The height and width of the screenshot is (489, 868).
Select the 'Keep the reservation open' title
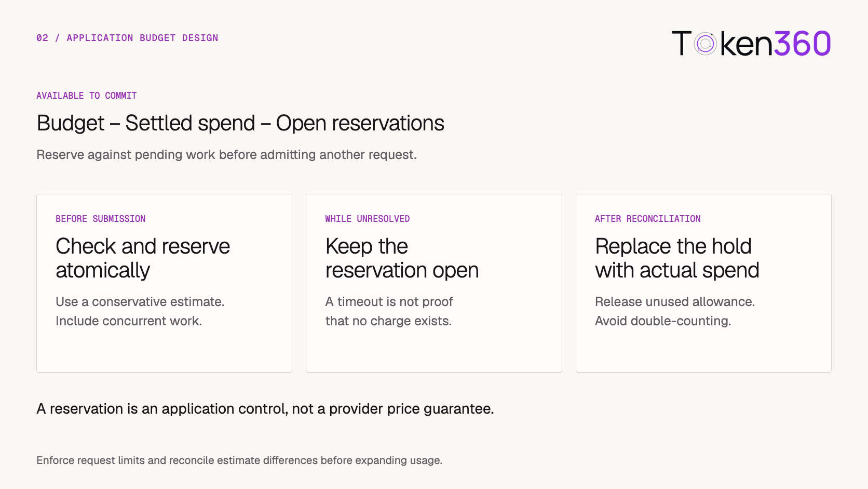pyautogui.click(x=402, y=258)
